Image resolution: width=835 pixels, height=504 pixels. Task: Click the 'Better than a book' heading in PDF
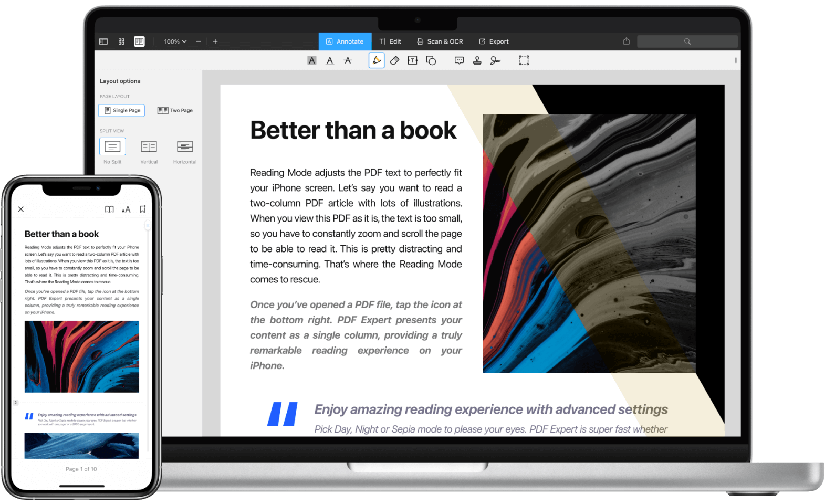coord(353,130)
